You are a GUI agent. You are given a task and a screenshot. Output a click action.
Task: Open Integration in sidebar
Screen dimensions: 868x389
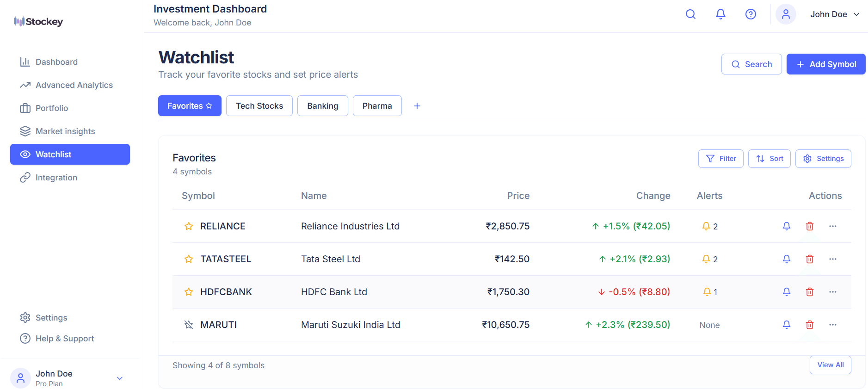[x=70, y=178]
